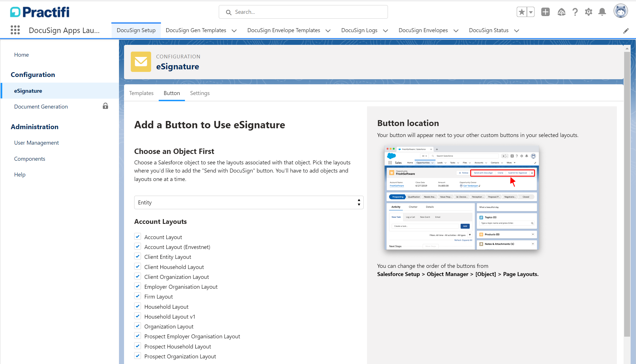Select eSignature in the sidebar
Image resolution: width=636 pixels, height=364 pixels.
(x=60, y=91)
